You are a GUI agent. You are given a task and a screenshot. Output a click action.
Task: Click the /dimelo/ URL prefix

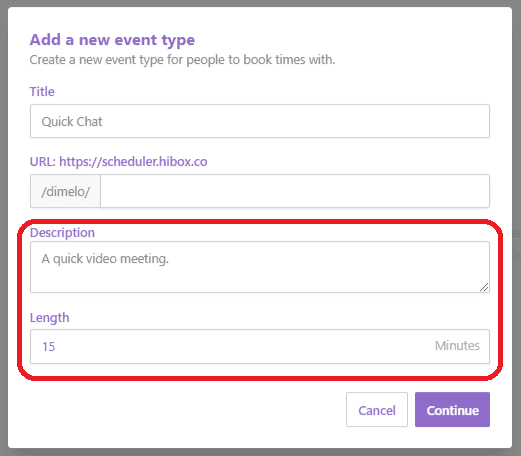point(65,191)
